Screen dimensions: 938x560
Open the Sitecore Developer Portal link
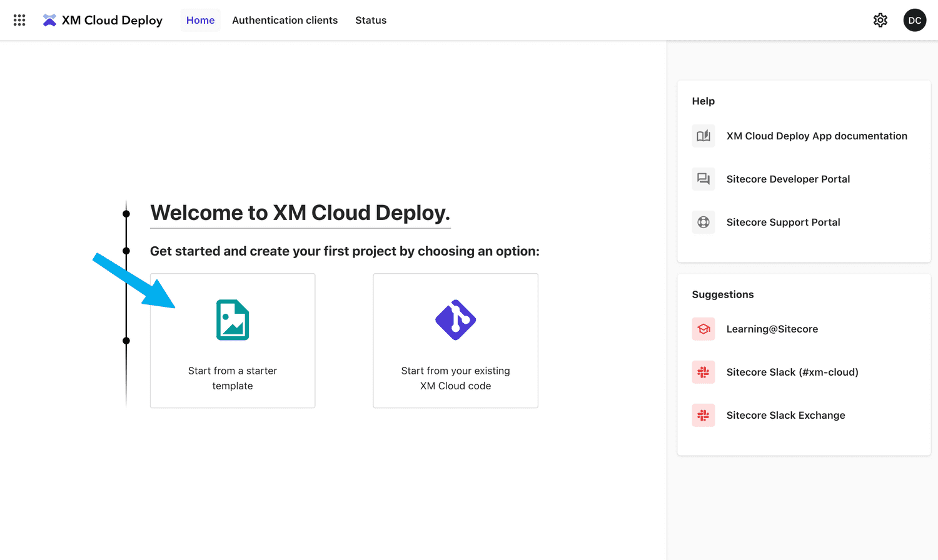click(788, 179)
